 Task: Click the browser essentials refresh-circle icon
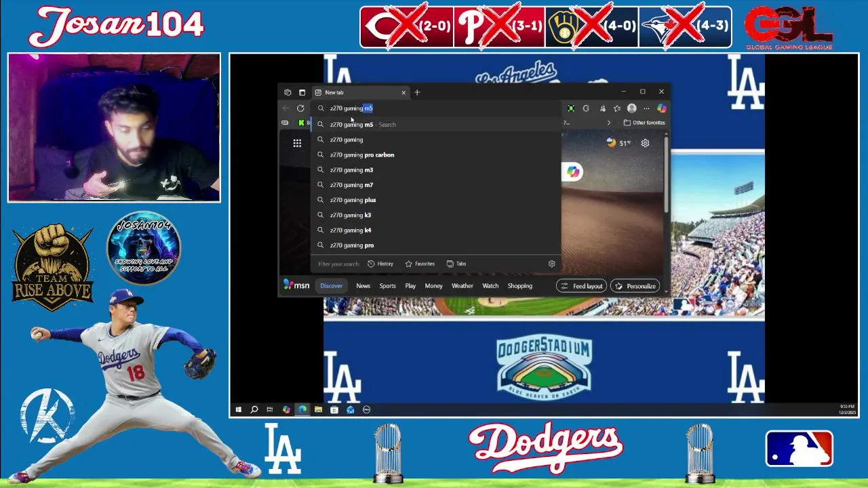pyautogui.click(x=586, y=108)
